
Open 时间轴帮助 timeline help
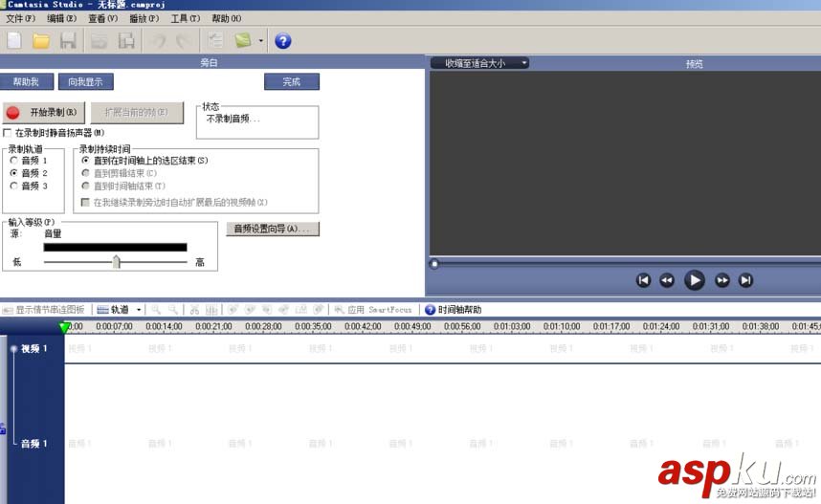[453, 310]
